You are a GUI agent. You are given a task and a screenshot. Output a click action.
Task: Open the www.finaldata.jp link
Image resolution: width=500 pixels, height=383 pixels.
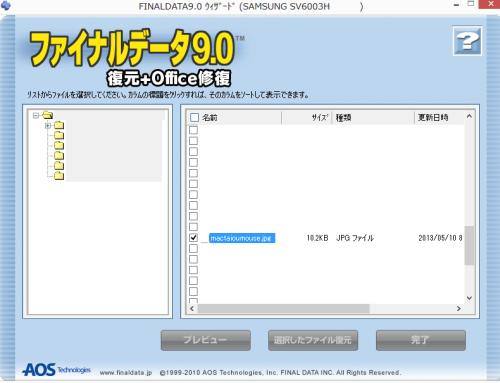click(x=126, y=373)
